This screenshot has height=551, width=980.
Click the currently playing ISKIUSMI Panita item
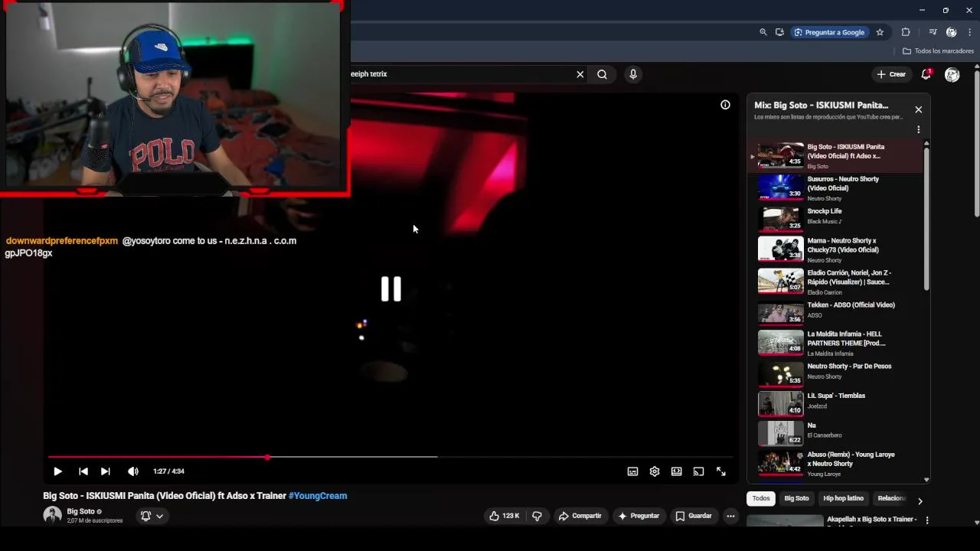point(836,155)
